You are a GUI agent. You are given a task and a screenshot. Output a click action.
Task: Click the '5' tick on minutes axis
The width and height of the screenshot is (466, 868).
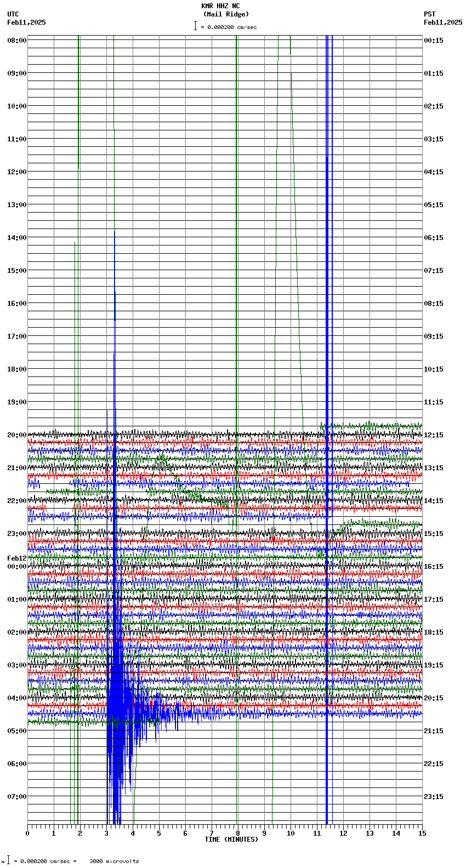(x=159, y=833)
